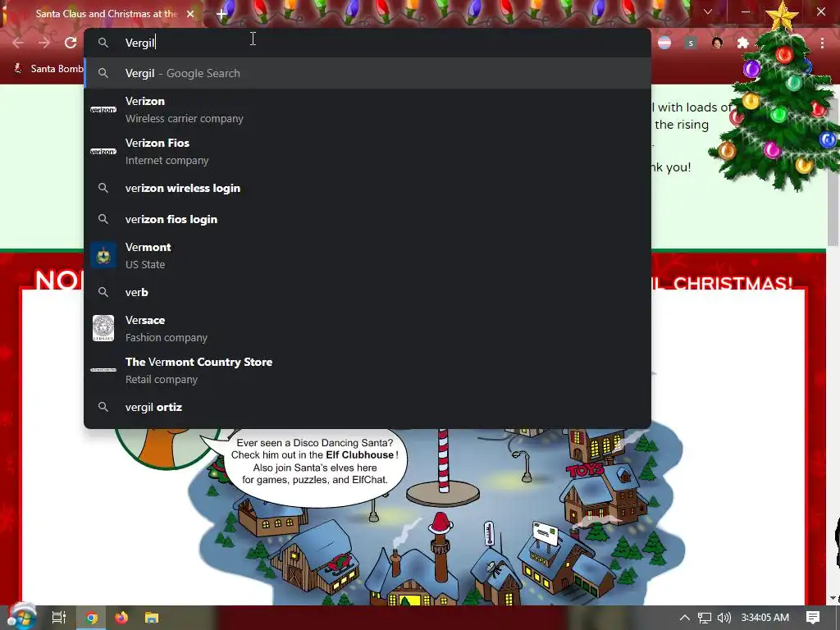Click the Versace medusa logo icon
This screenshot has width=840, height=630.
point(103,328)
